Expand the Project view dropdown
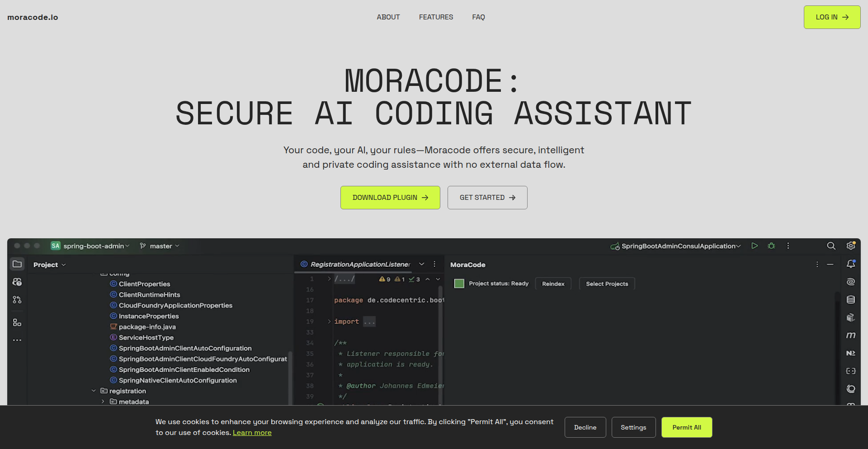This screenshot has height=449, width=868. point(49,265)
